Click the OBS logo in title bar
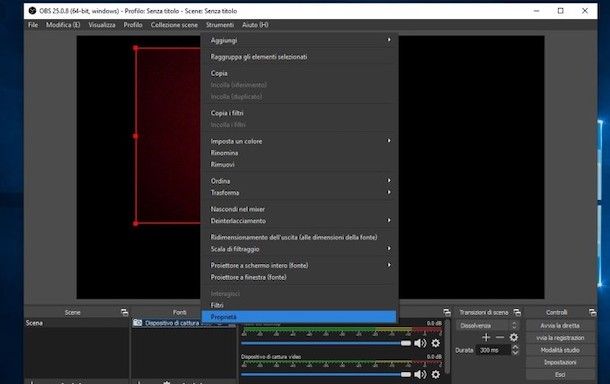The height and width of the screenshot is (384, 610). [32, 11]
